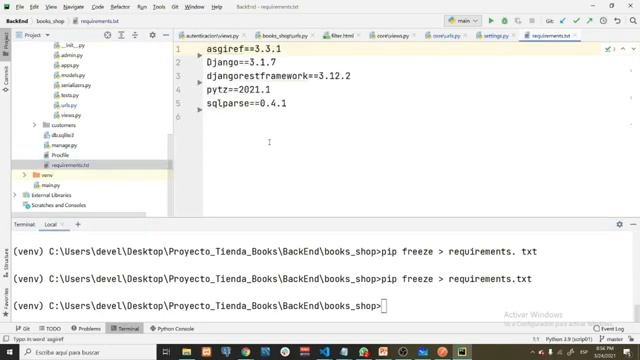Open the Python Console tool window
This screenshot has width=640, height=360.
point(172,329)
